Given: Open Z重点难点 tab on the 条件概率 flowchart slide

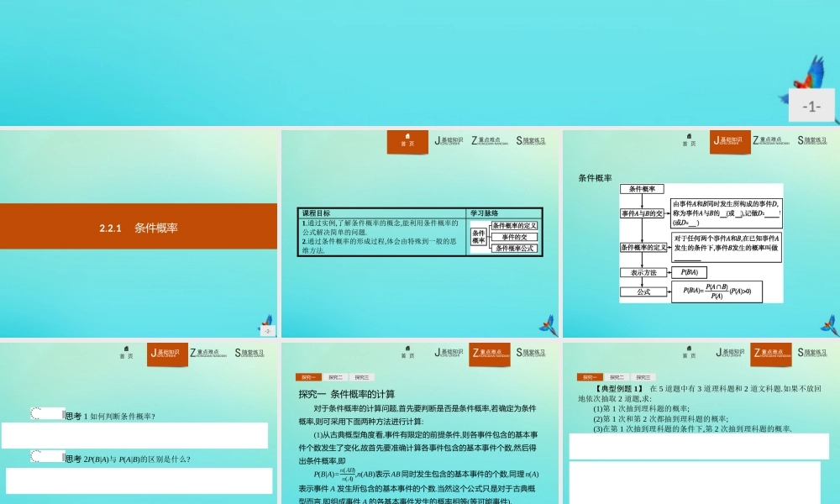Looking at the screenshot, I should click(x=771, y=140).
